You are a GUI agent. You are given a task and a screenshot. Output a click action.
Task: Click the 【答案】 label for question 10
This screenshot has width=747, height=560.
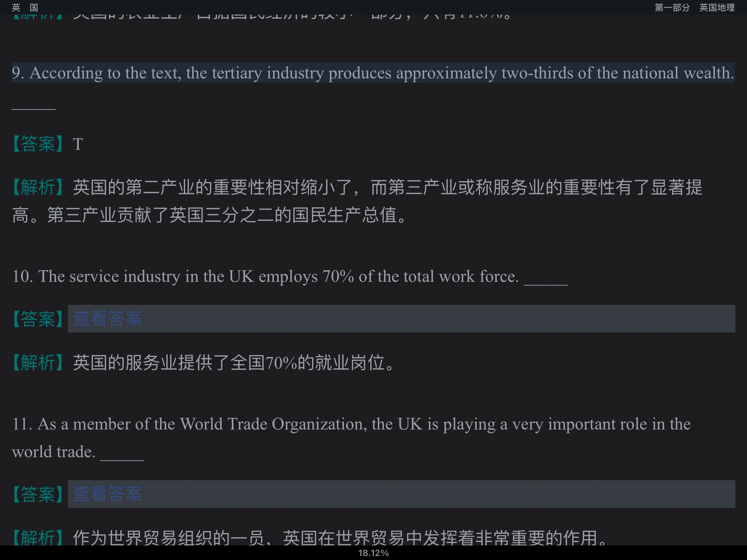pos(38,319)
